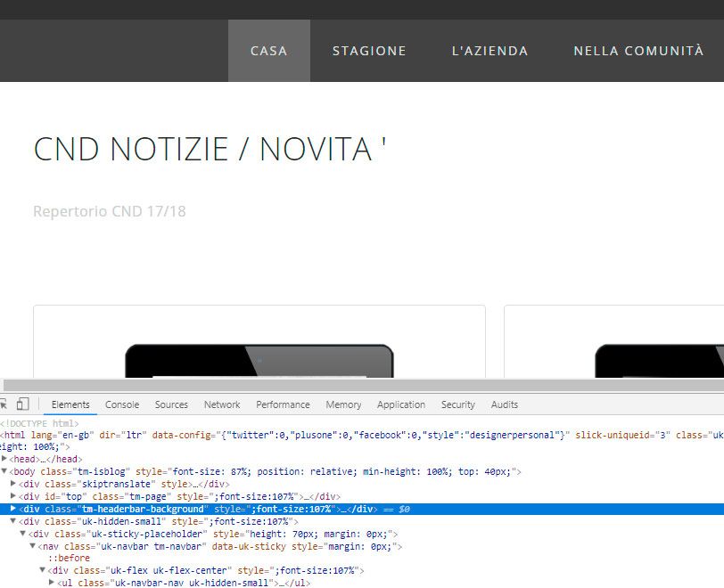Switch to the Audits tab
This screenshot has width=724, height=588.
coord(505,404)
